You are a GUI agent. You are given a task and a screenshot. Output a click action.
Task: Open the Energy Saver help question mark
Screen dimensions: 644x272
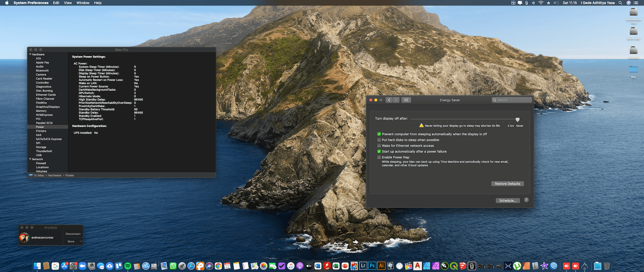click(526, 200)
